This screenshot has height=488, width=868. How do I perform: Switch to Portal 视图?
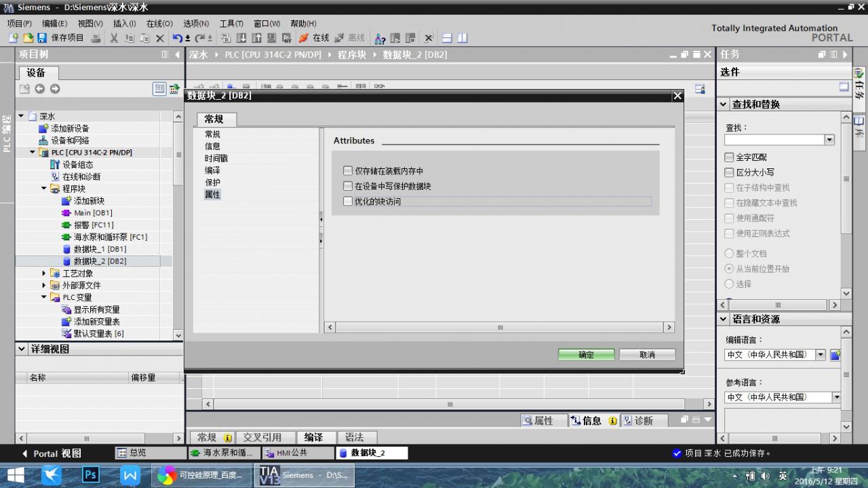coord(52,453)
